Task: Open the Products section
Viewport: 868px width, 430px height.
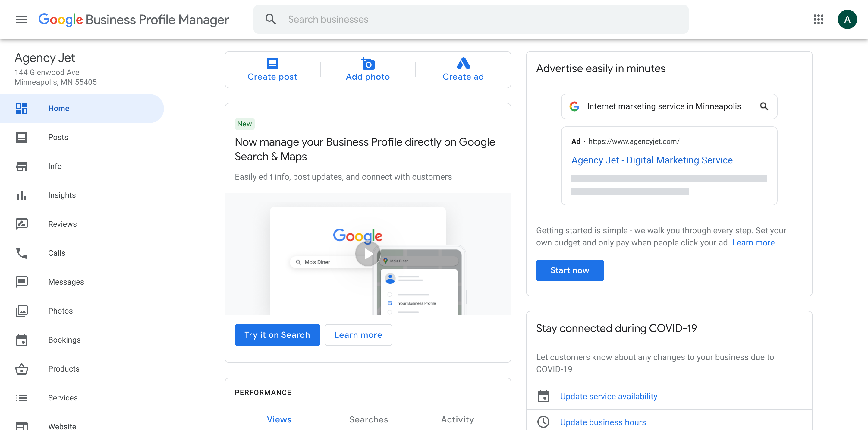Action: point(82,368)
